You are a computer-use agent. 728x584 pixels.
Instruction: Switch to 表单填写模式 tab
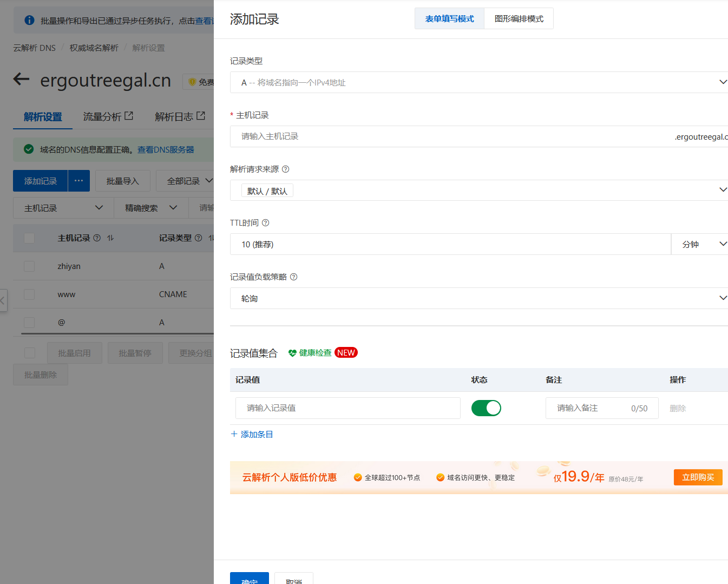coord(449,19)
